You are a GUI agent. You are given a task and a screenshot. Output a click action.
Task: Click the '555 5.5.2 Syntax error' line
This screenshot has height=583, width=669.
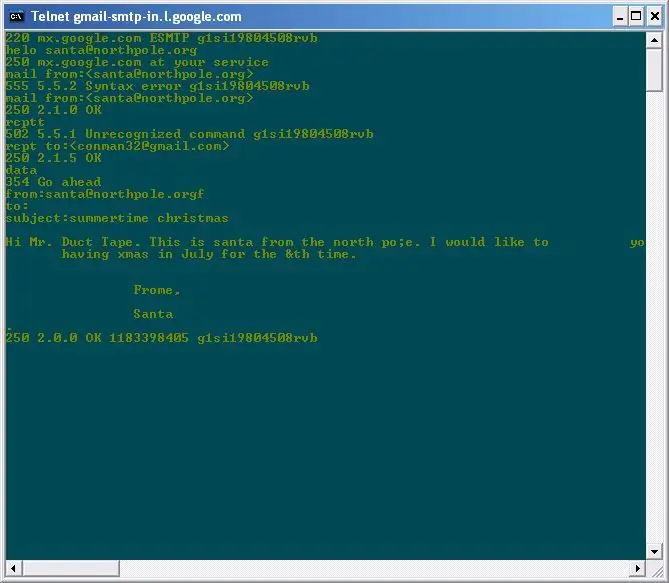pyautogui.click(x=157, y=86)
